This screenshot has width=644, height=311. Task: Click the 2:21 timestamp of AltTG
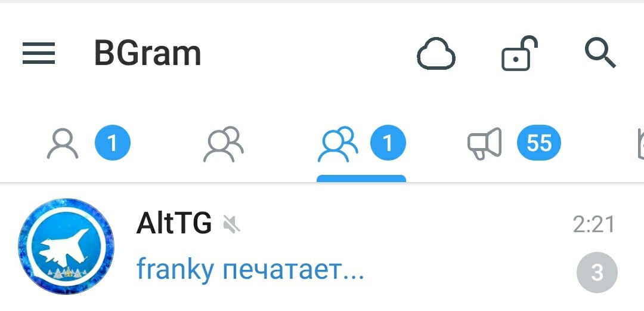point(594,224)
